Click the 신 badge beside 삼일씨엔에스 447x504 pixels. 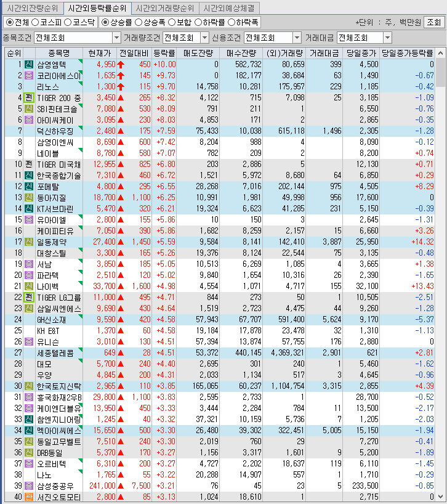pos(29,308)
